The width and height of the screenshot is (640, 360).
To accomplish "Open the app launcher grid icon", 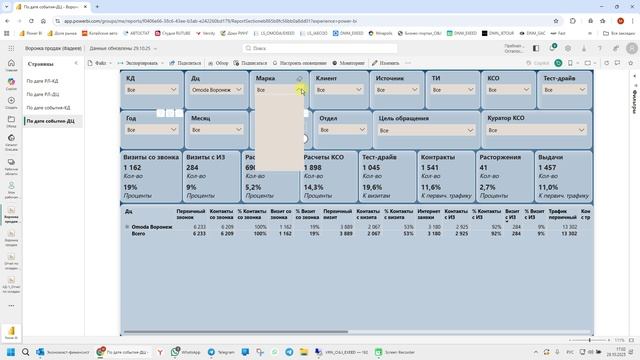I will 11,48.
